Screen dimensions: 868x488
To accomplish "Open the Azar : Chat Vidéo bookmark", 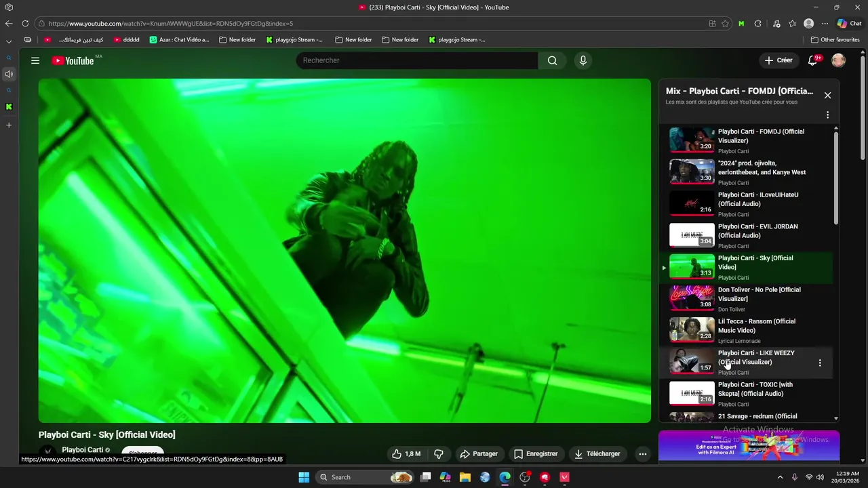I will 180,39.
